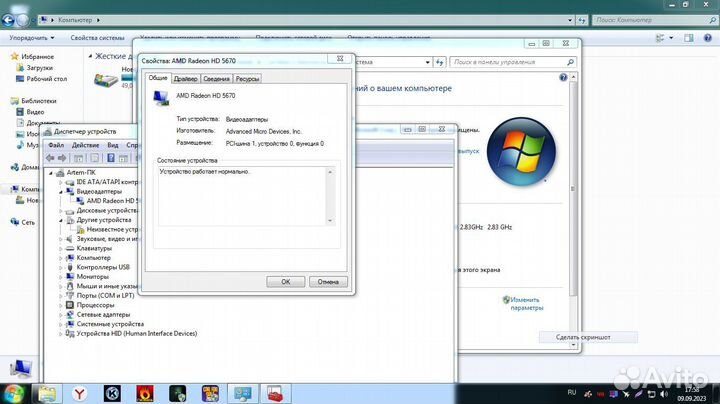Close the AMD Radeon properties dialog
The image size is (720, 404).
pyautogui.click(x=340, y=59)
